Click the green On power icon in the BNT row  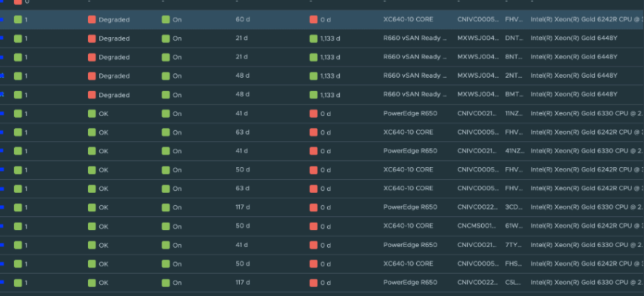point(166,57)
